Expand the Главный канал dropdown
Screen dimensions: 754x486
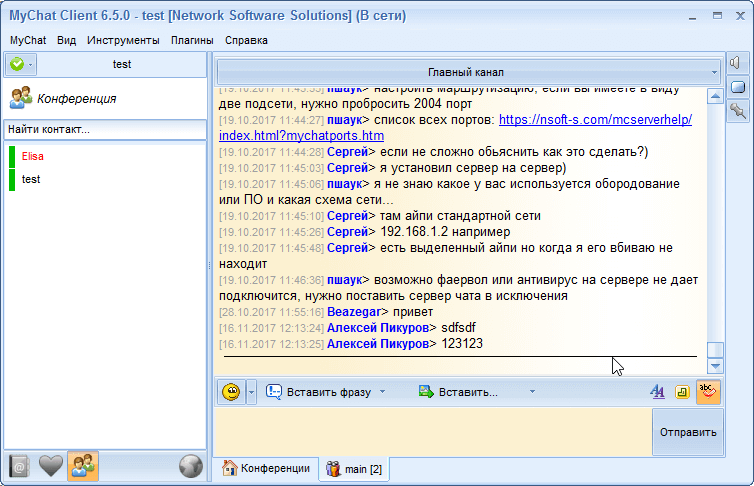[x=468, y=72]
